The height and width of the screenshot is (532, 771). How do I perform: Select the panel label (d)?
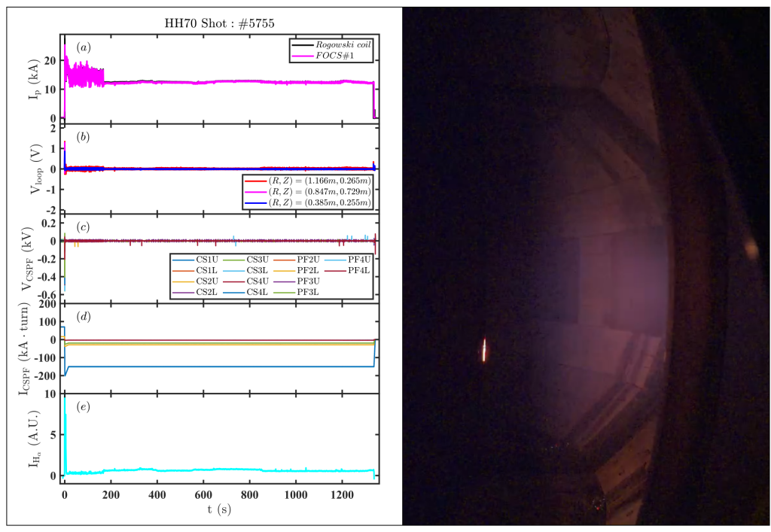point(85,318)
